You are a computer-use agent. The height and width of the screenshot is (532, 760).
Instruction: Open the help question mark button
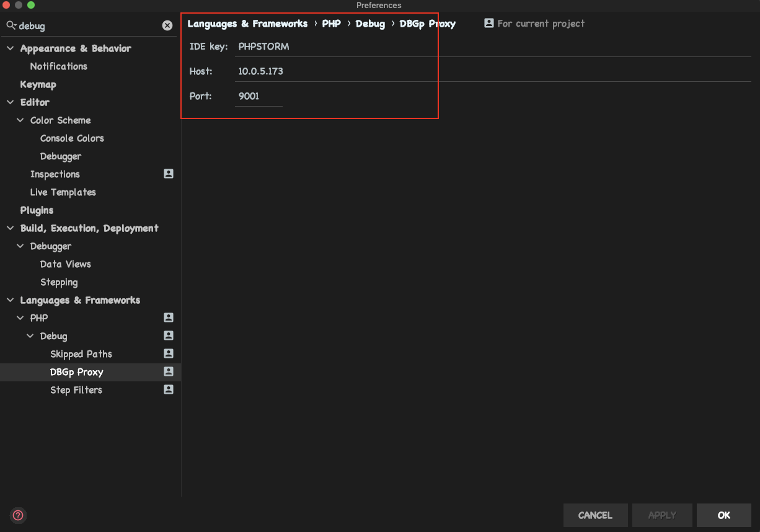pyautogui.click(x=18, y=515)
